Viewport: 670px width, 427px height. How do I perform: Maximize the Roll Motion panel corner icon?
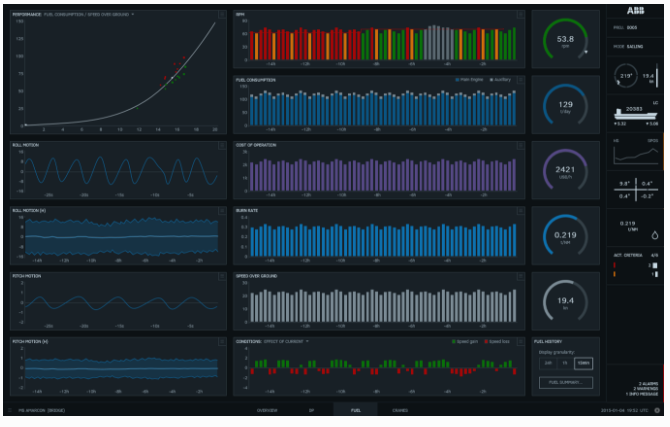pos(220,145)
